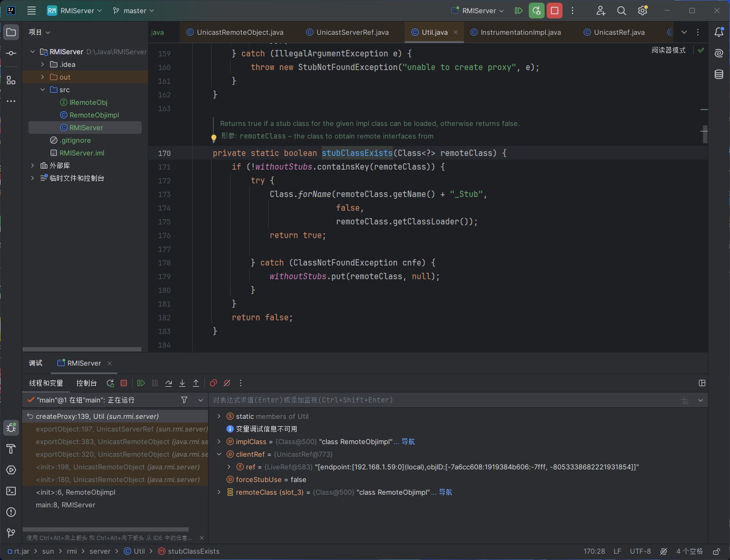Open IDE settings gear icon
Image resolution: width=730 pixels, height=560 pixels.
pos(643,11)
